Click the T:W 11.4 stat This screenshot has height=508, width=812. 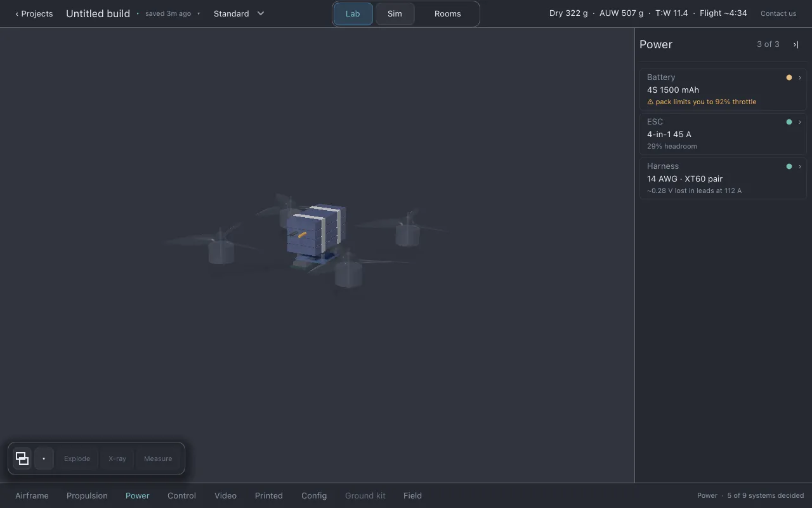pos(672,13)
